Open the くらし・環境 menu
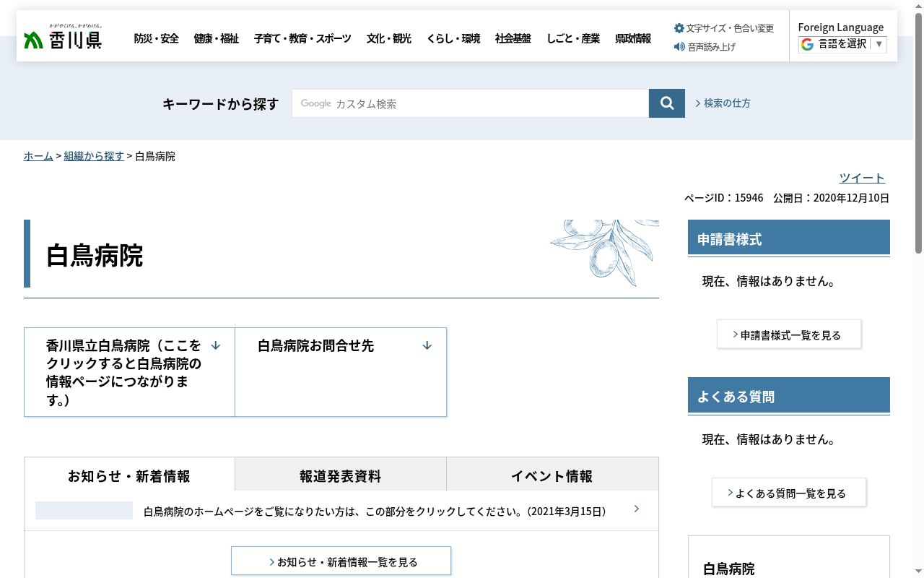Screen dimensions: 924x578 [453, 38]
